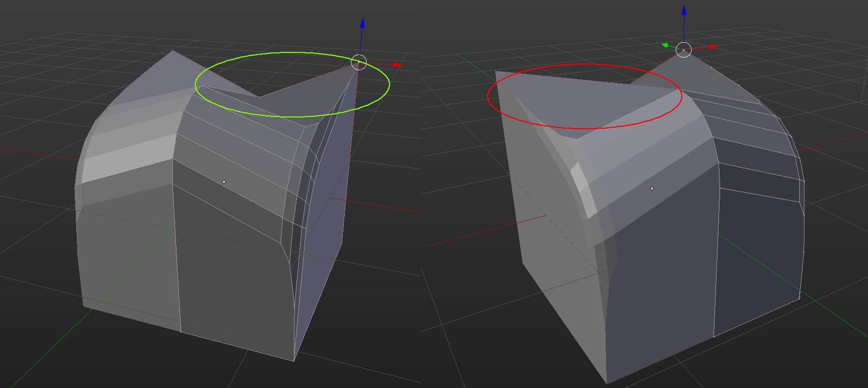Screen dimensions: 868x388
Task: Click the object origin dot in right viewport
Action: click(x=652, y=188)
